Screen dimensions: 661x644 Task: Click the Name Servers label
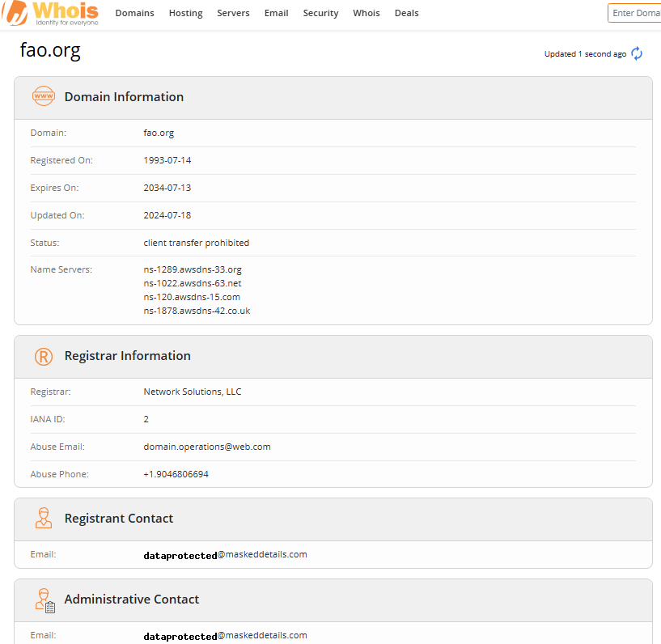(61, 269)
